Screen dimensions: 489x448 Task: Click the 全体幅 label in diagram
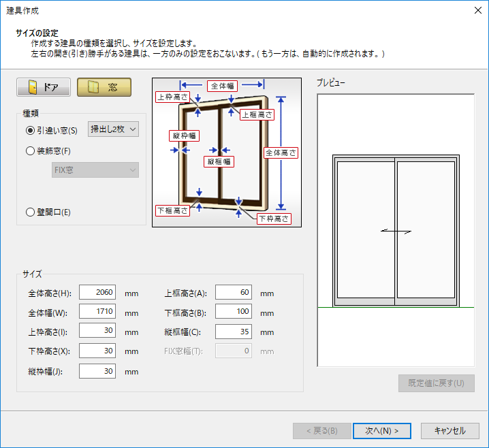coord(222,85)
